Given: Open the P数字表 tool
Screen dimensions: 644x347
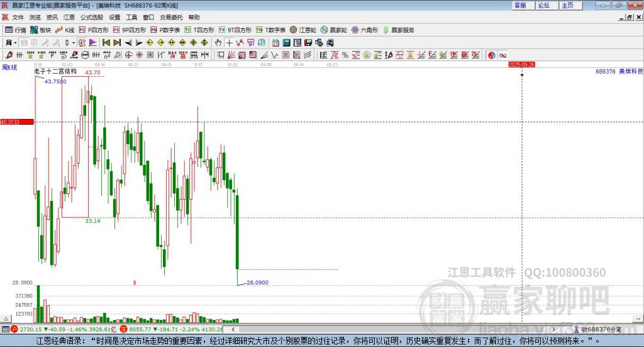Looking at the screenshot, I should click(x=165, y=30).
